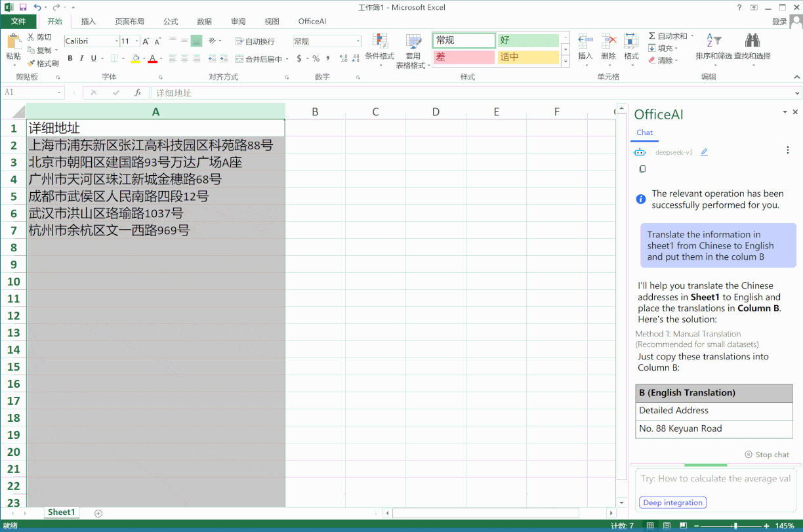Toggle Bold formatting
Image resolution: width=803 pixels, height=532 pixels.
70,58
